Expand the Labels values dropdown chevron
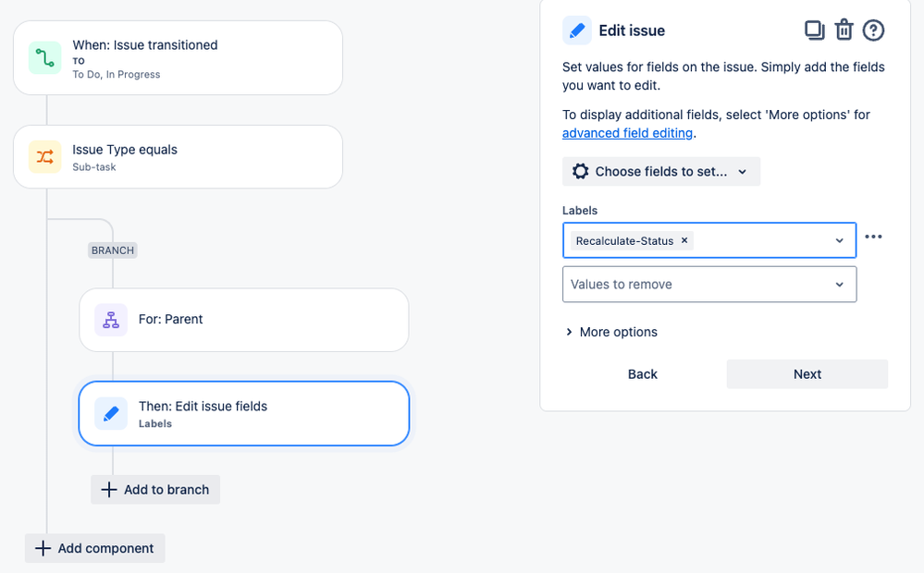The height and width of the screenshot is (573, 924). [x=839, y=240]
